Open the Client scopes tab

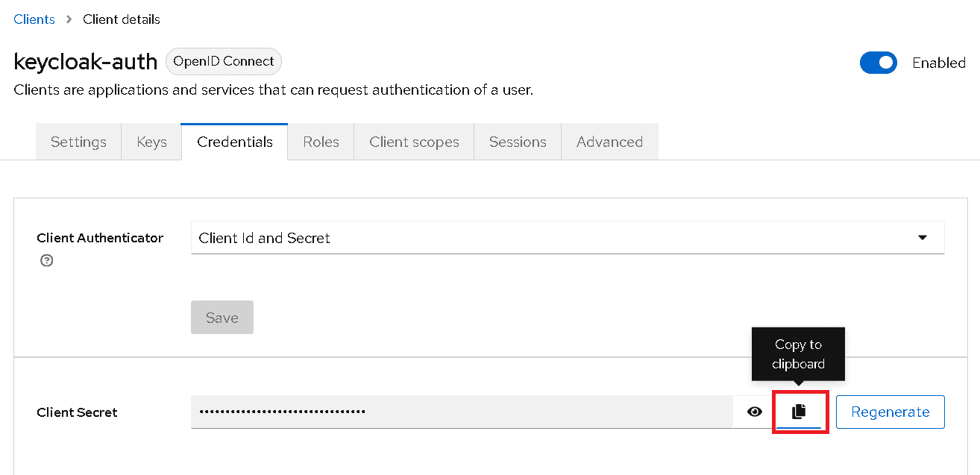[x=414, y=142]
